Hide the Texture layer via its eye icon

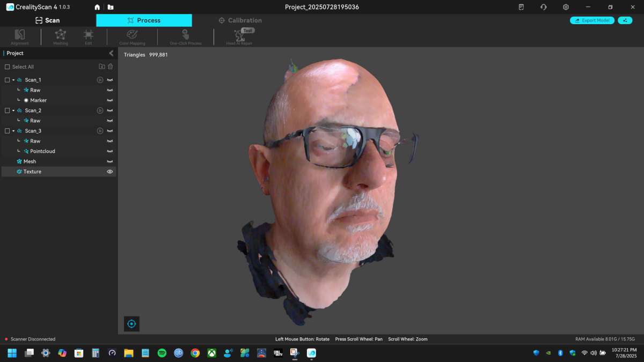(110, 172)
